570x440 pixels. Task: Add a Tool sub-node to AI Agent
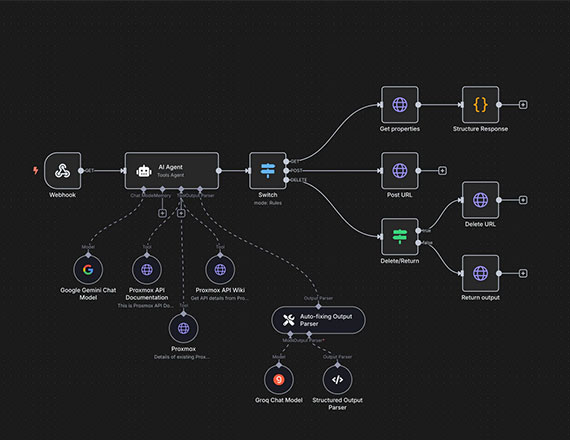tap(181, 213)
